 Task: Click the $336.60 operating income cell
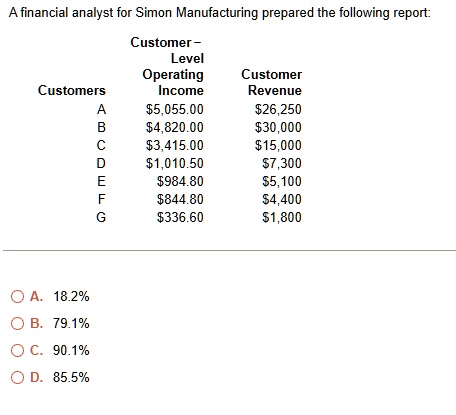pos(180,217)
